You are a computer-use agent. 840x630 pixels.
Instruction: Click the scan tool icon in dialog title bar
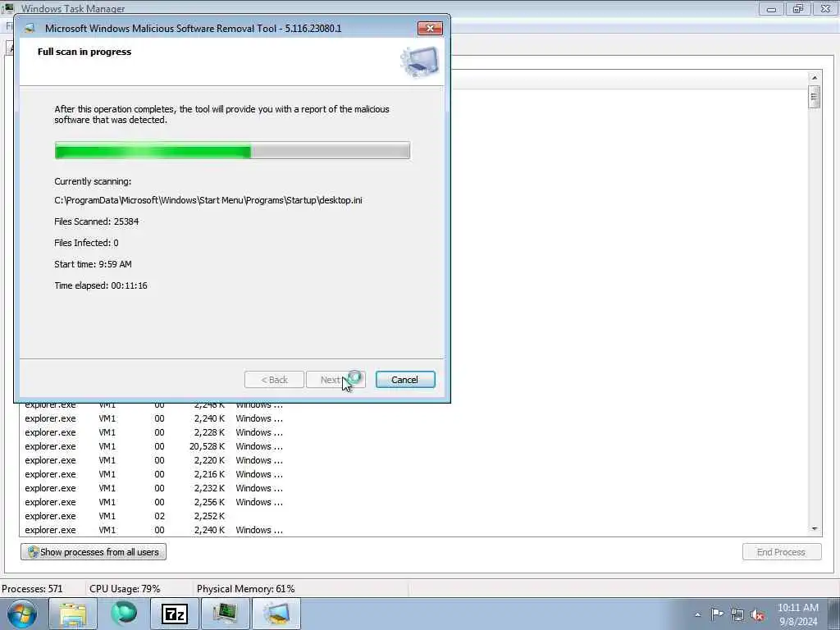[x=30, y=29]
